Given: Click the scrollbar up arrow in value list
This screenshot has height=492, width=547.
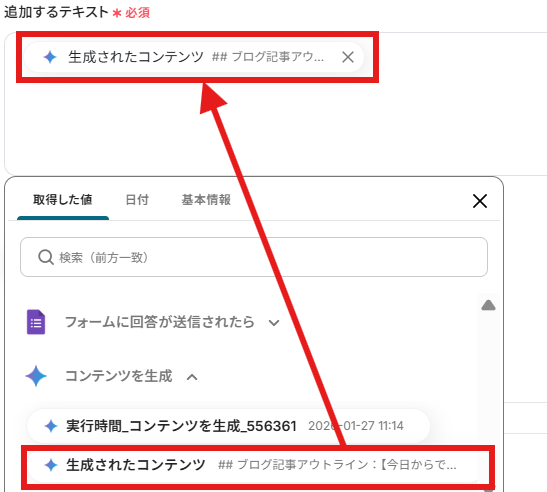Looking at the screenshot, I should click(x=488, y=305).
